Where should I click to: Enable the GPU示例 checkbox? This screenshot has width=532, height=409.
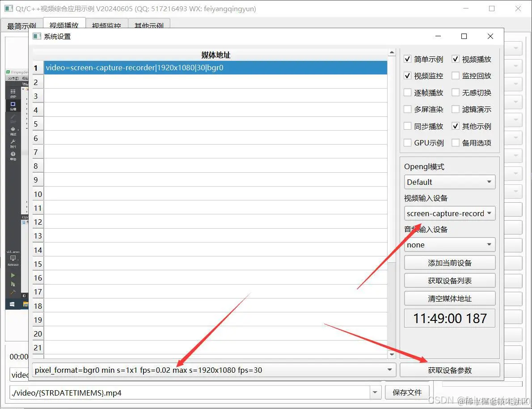click(x=407, y=143)
